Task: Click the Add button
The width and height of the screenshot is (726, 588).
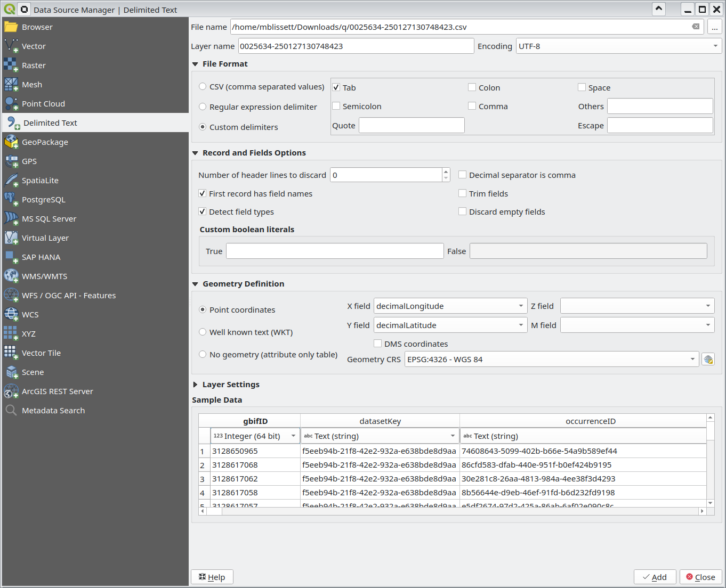Action: tap(655, 577)
